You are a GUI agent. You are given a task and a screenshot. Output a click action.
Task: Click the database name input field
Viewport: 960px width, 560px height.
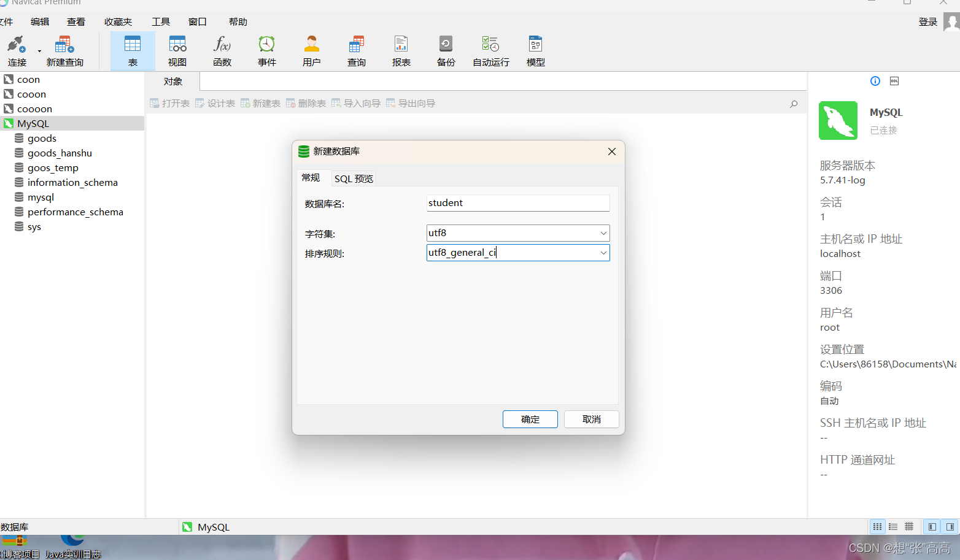(x=518, y=203)
